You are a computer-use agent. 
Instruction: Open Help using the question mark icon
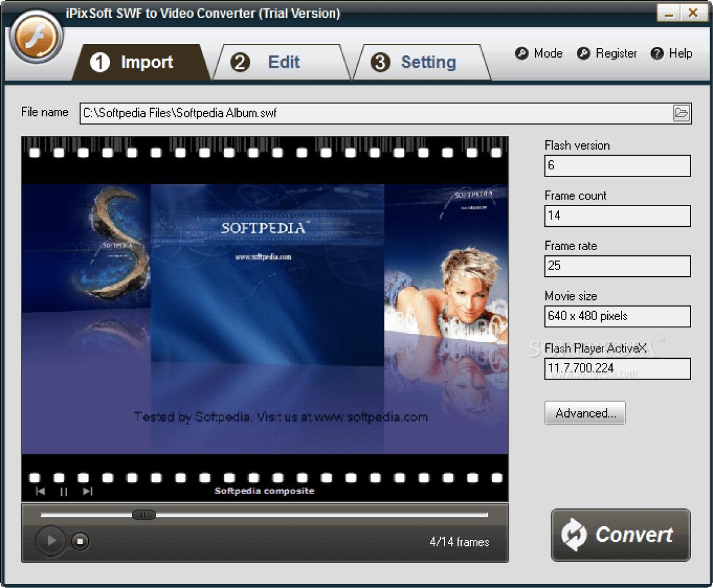(x=657, y=53)
